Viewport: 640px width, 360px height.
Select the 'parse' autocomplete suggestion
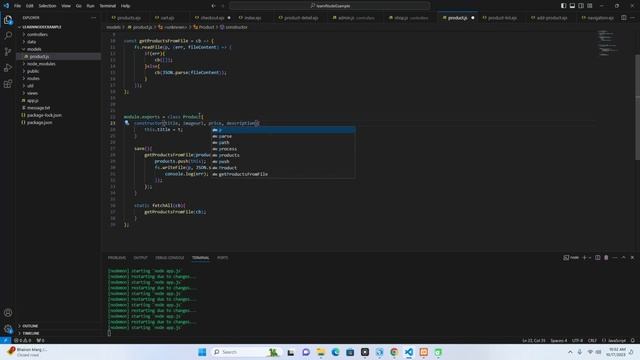click(x=283, y=136)
